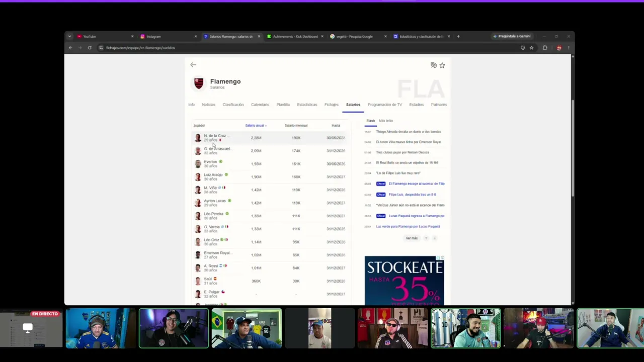Screen dimensions: 644x362
Task: Switch to Achievements - Kick Dashboard tab
Action: pyautogui.click(x=296, y=36)
